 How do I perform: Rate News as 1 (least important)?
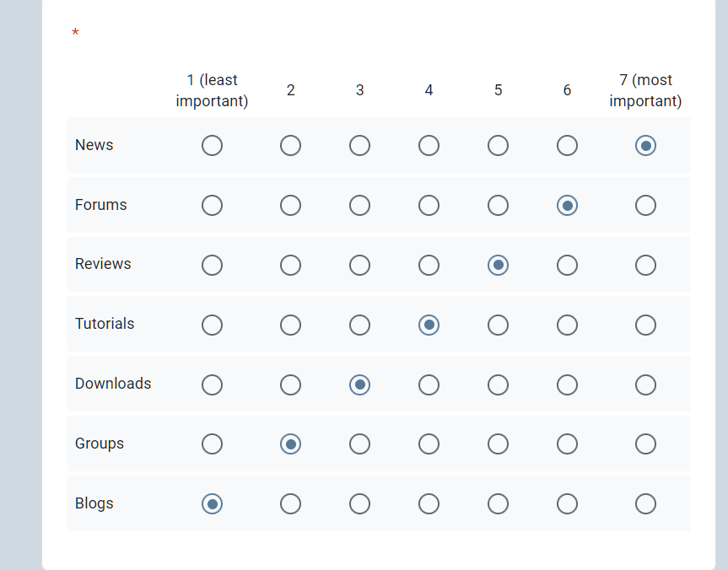[x=213, y=146]
